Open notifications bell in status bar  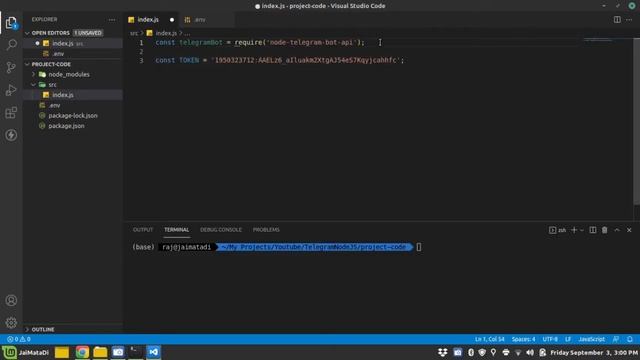tap(630, 339)
